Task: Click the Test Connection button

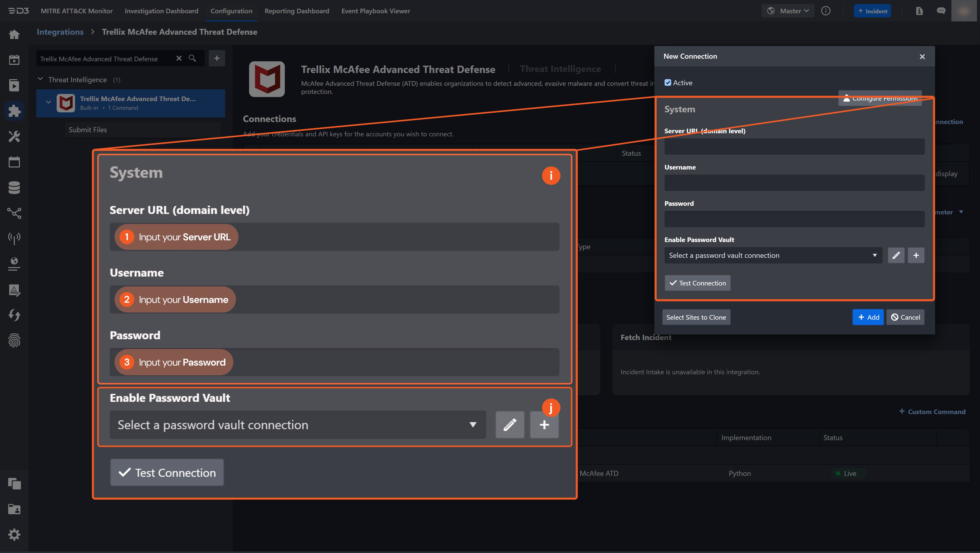Action: [697, 283]
